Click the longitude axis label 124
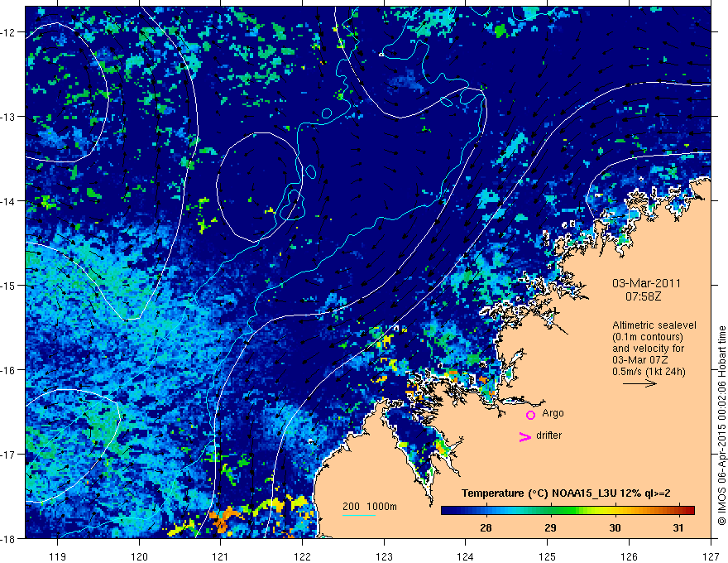The width and height of the screenshot is (728, 563). click(466, 556)
